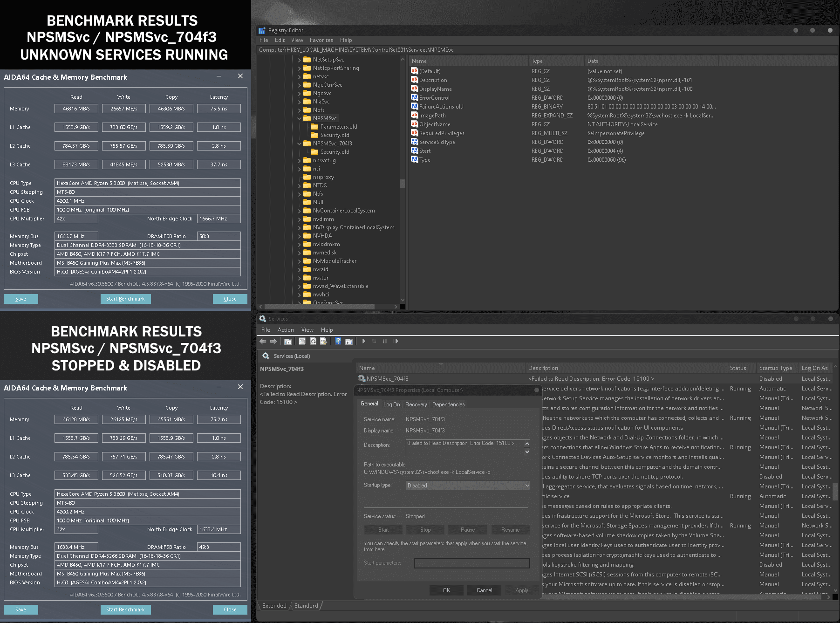Open the Registry Editor Edit menu
Image resolution: width=840 pixels, height=623 pixels.
pos(280,40)
